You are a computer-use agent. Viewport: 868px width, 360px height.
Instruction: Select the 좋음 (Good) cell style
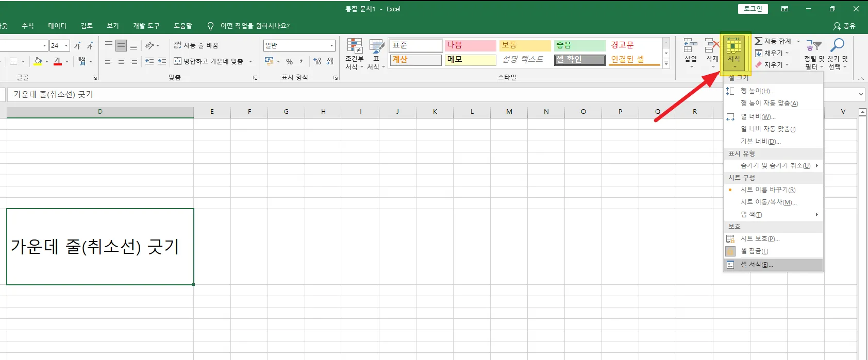click(579, 45)
